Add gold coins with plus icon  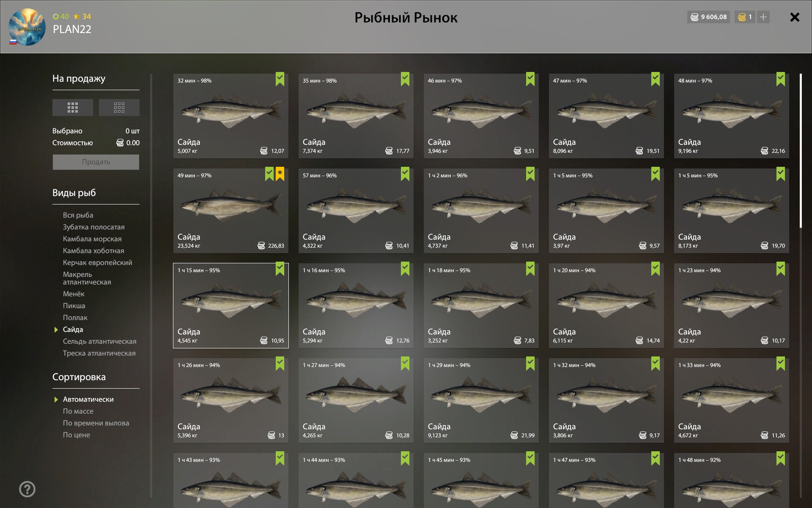[x=763, y=17]
